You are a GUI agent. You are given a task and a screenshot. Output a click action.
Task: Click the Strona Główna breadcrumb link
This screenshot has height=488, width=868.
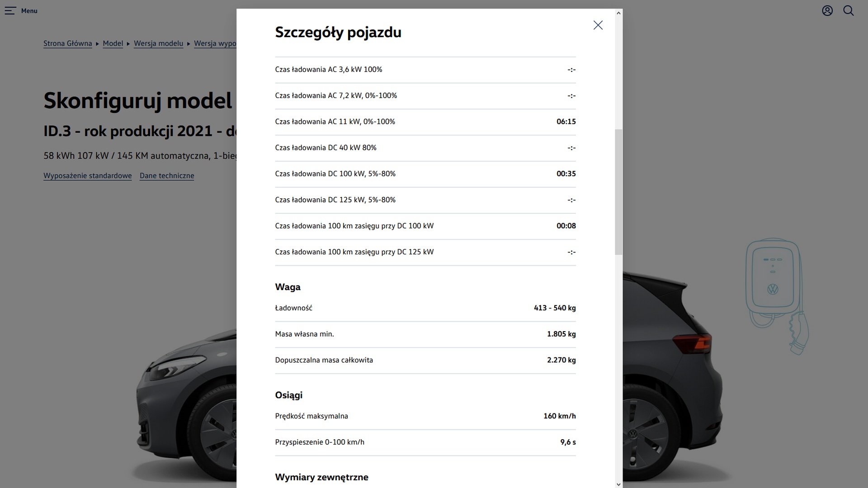[67, 43]
